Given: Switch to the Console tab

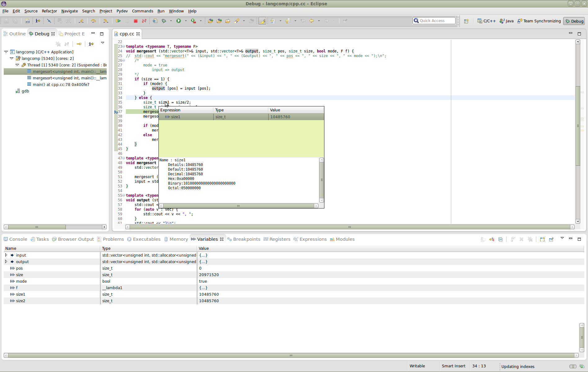Looking at the screenshot, I should 16,239.
